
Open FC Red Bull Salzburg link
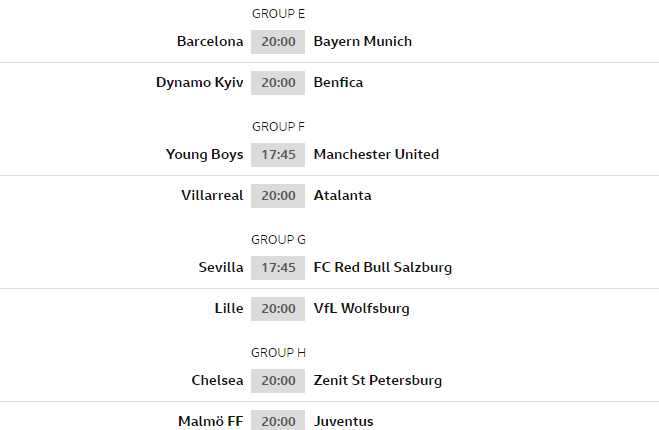382,267
